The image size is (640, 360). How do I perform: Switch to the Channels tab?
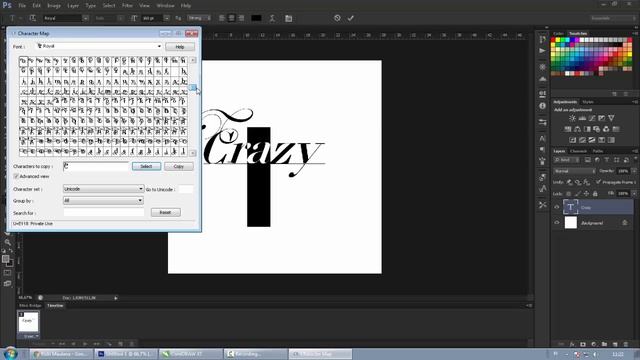[578, 151]
